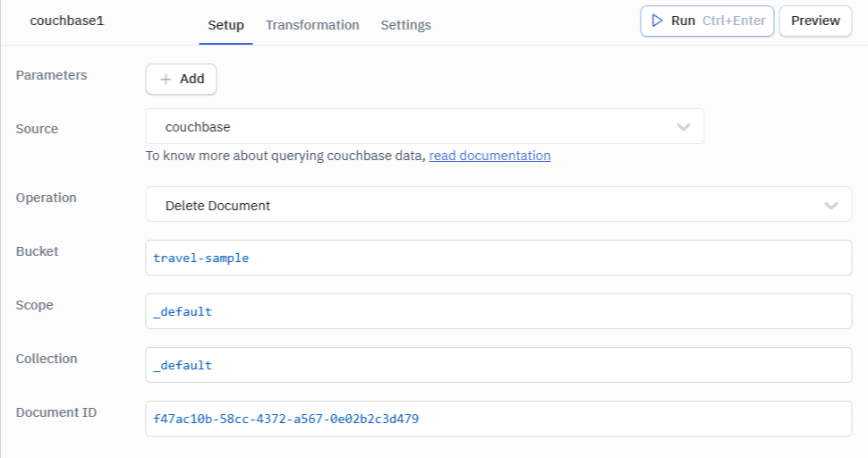868x458 pixels.
Task: Focus the Bucket field containing travel-sample
Action: click(x=498, y=258)
